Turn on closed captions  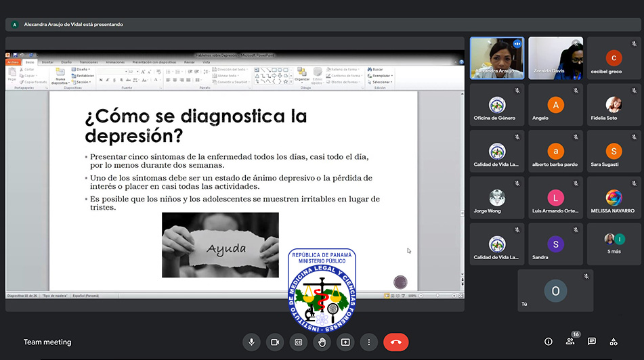[299, 342]
